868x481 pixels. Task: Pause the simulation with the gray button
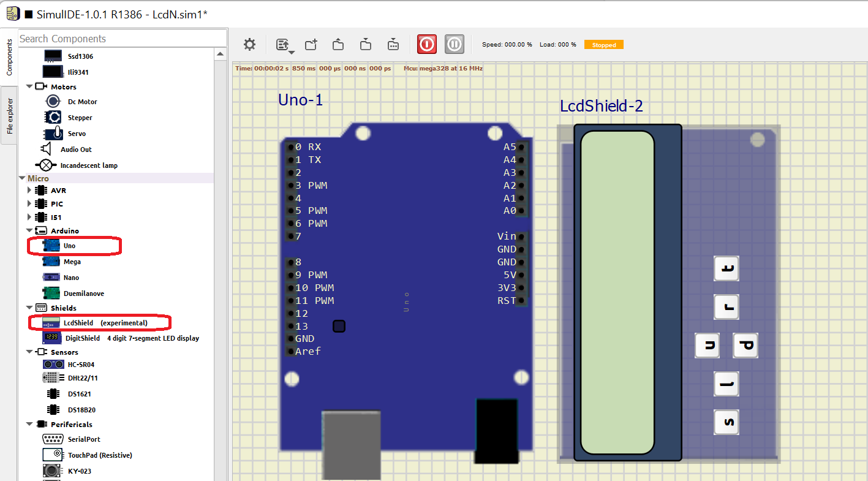click(x=454, y=44)
